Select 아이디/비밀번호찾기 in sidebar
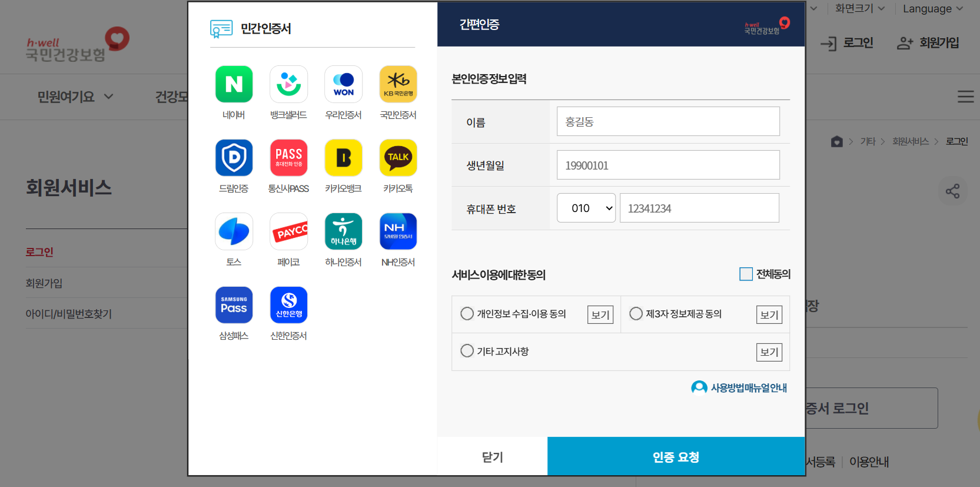Image resolution: width=980 pixels, height=487 pixels. (69, 314)
